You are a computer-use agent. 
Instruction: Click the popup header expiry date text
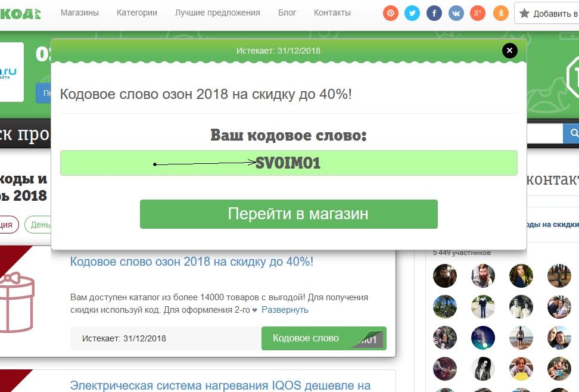point(278,51)
